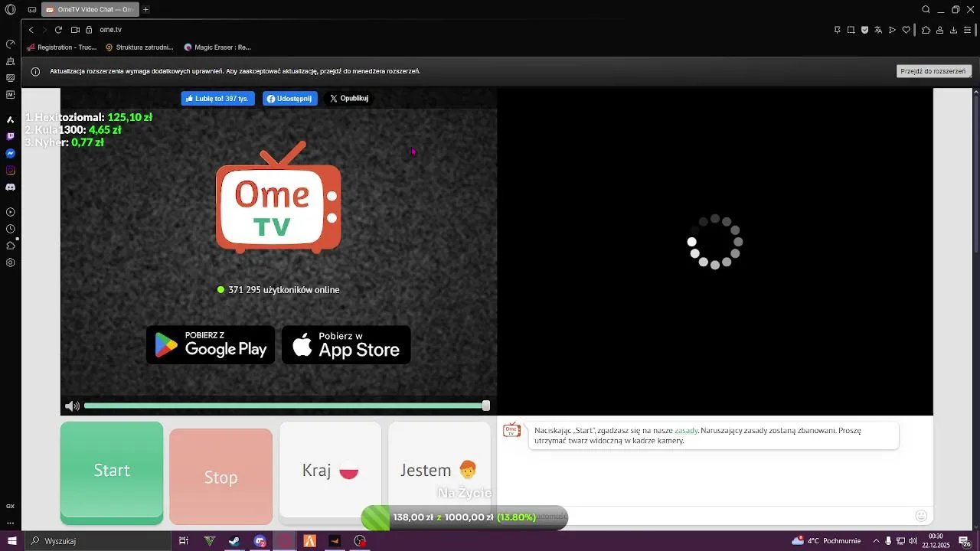Open the easy setup sliders icon

click(x=968, y=30)
